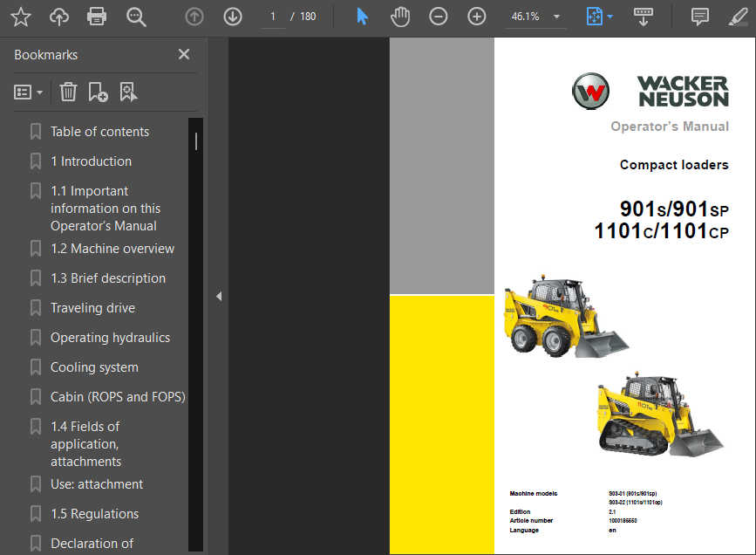The image size is (756, 555).
Task: Click bookmark icon beside 'Cooling system'
Action: coord(36,367)
